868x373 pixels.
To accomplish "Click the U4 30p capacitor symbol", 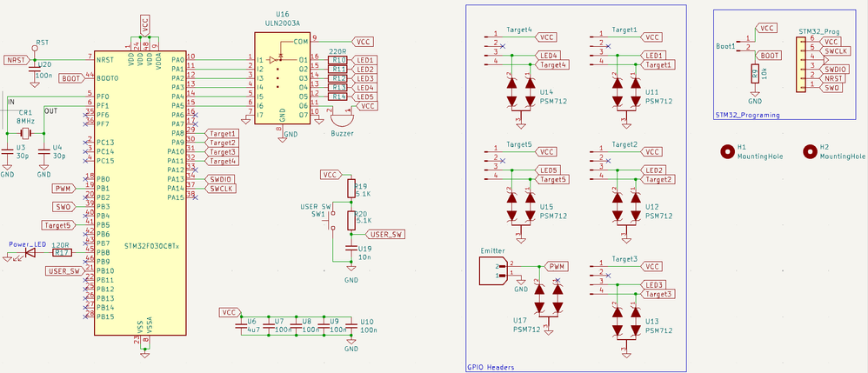I will (x=43, y=151).
